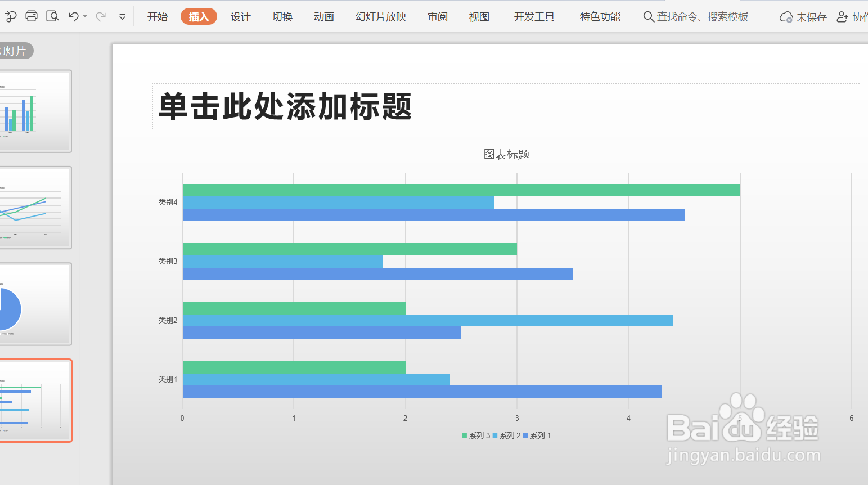Click the 特色功能 ribbon entry

tap(599, 16)
